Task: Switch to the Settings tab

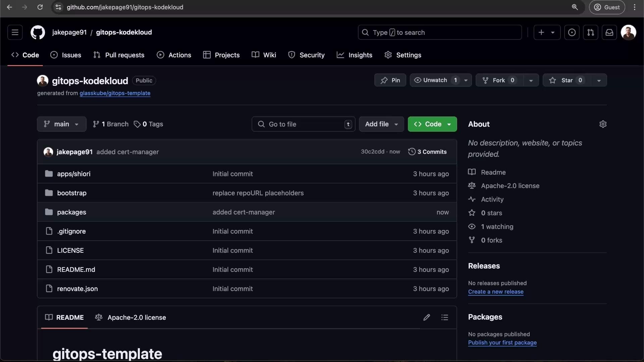Action: point(403,55)
